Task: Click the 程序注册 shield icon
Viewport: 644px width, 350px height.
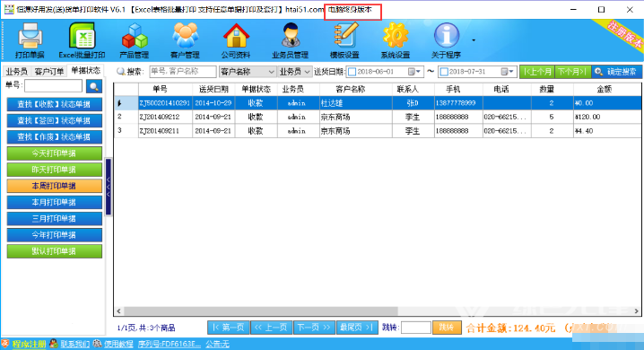Action: click(x=4, y=344)
